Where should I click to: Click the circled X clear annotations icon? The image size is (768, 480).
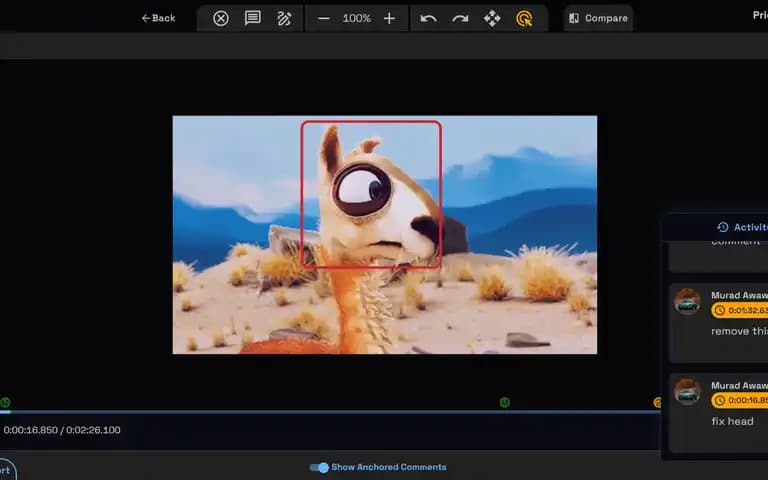(221, 19)
